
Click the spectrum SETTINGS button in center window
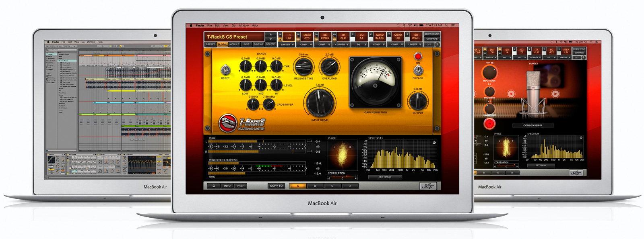385,177
